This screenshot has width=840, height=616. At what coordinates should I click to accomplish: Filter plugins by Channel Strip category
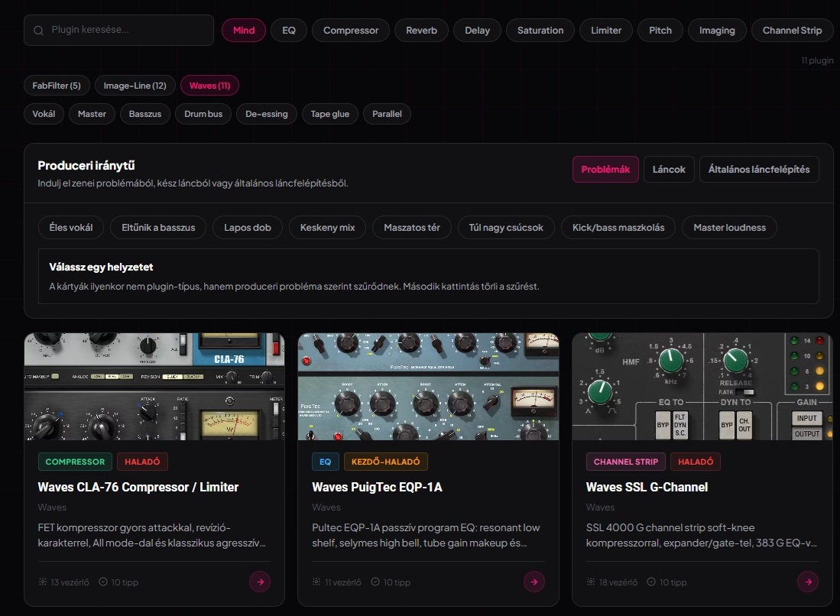(x=792, y=31)
